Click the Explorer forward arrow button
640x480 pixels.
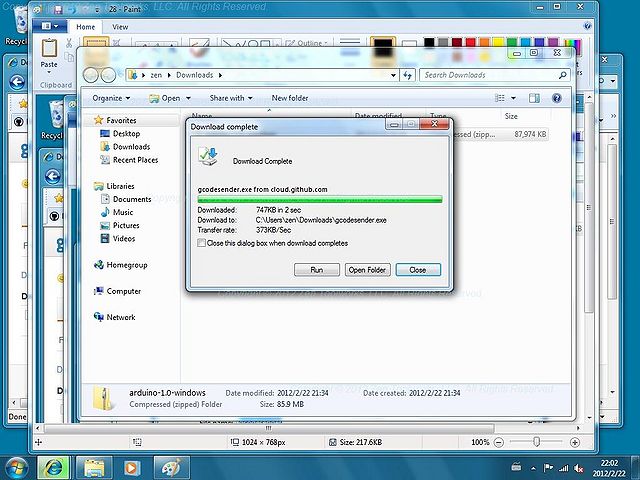108,75
